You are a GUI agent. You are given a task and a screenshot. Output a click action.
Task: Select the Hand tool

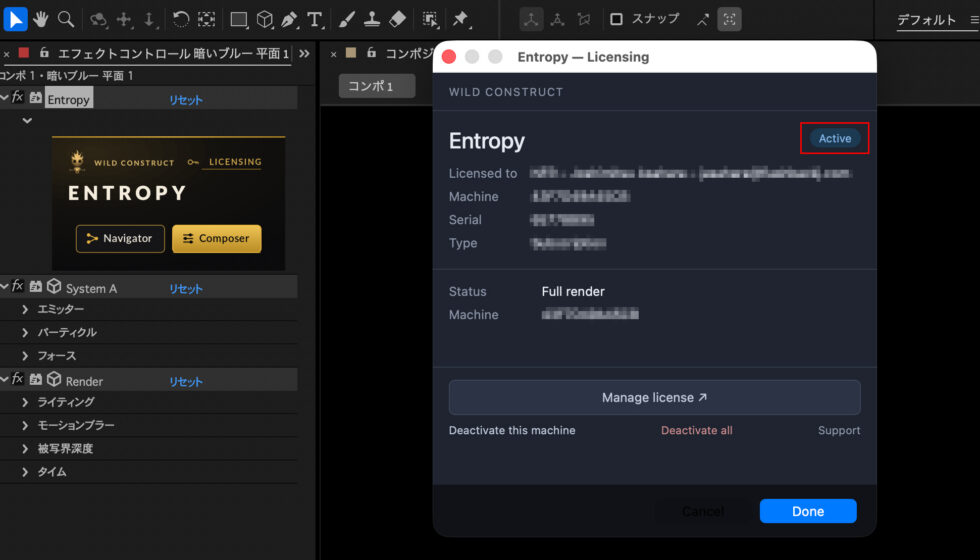[41, 19]
